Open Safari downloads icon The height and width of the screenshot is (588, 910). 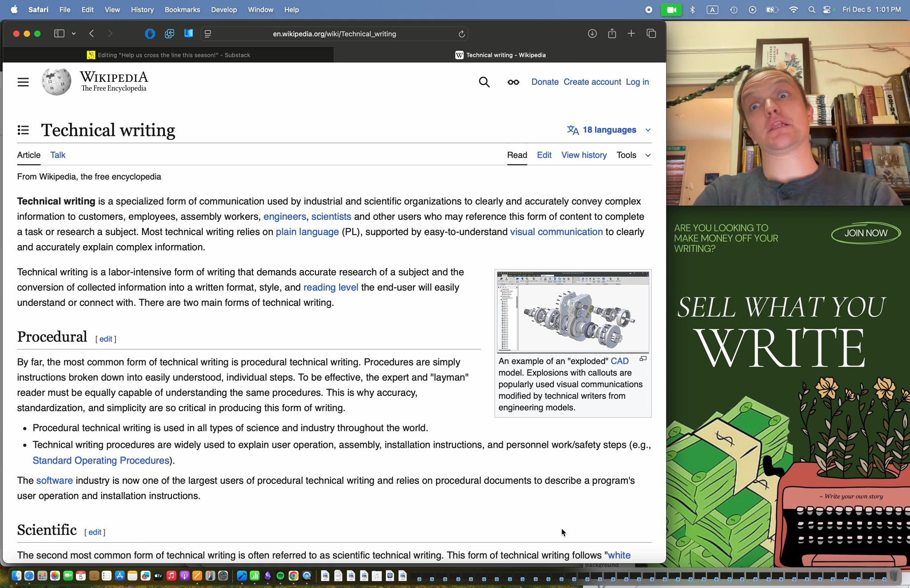[x=592, y=34]
